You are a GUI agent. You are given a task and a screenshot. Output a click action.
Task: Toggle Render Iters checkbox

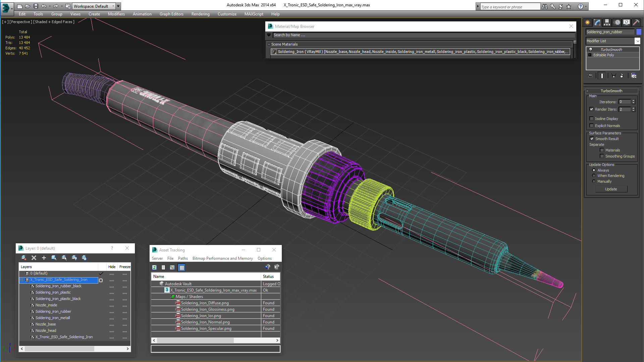[592, 109]
